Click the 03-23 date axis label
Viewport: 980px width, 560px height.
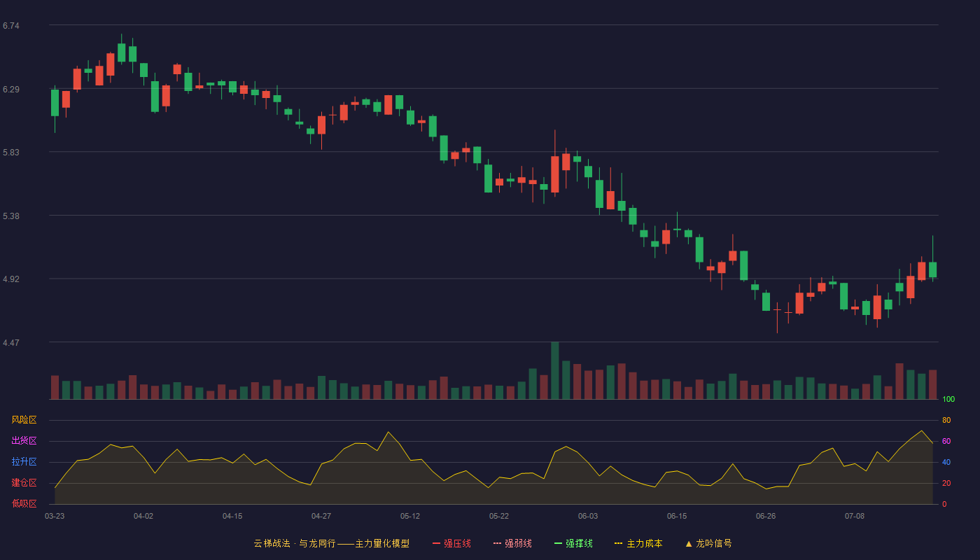point(55,516)
